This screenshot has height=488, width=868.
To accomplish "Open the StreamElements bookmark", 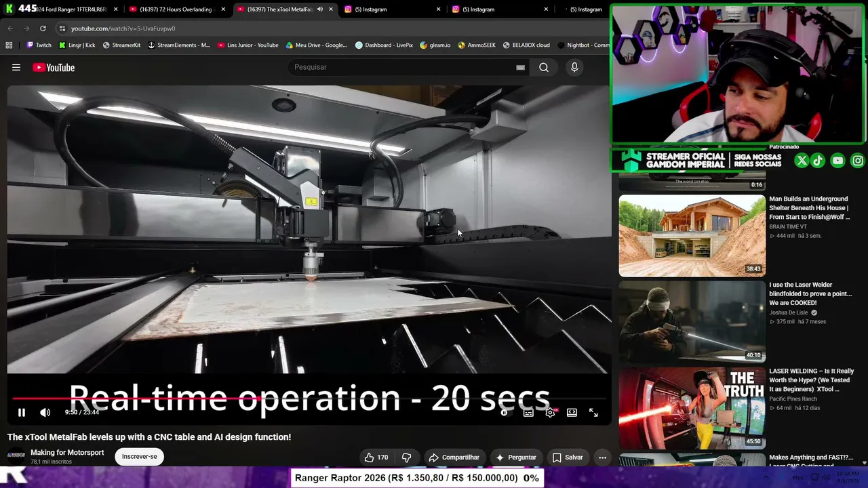I will coord(179,45).
